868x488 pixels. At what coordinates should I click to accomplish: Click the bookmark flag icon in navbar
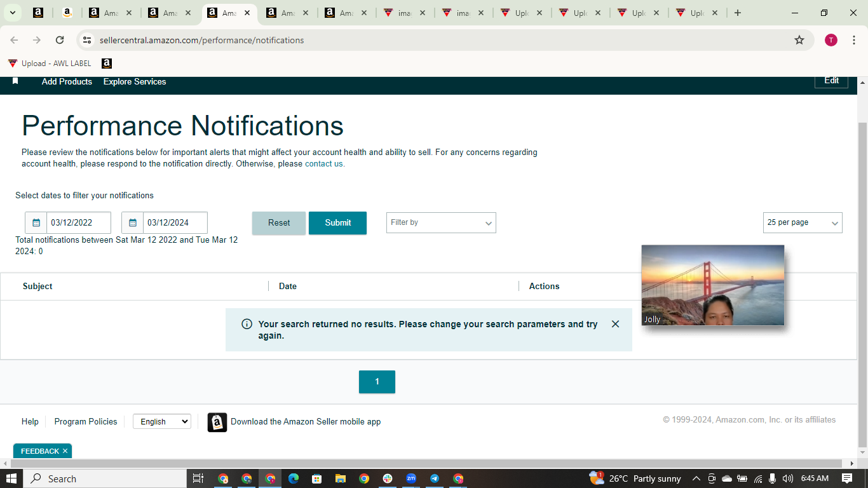[15, 81]
